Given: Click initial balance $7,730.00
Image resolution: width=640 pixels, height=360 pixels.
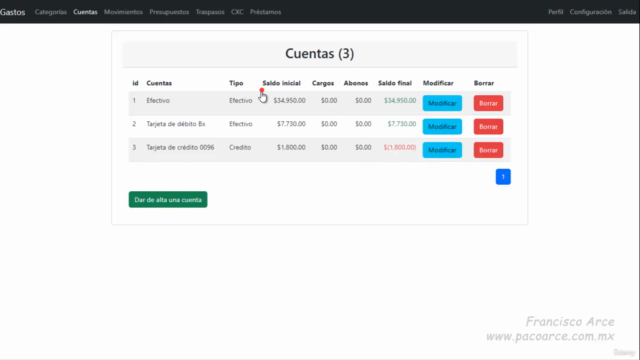Looking at the screenshot, I should [x=291, y=124].
